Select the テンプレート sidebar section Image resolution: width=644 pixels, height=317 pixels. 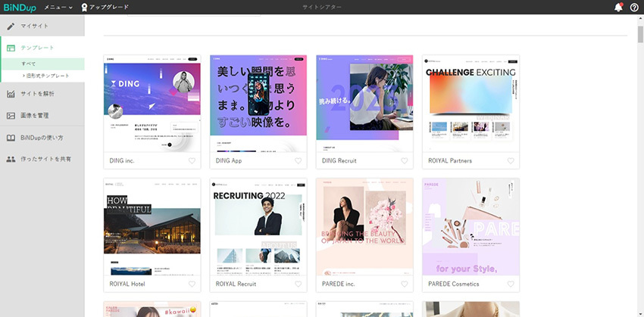38,48
